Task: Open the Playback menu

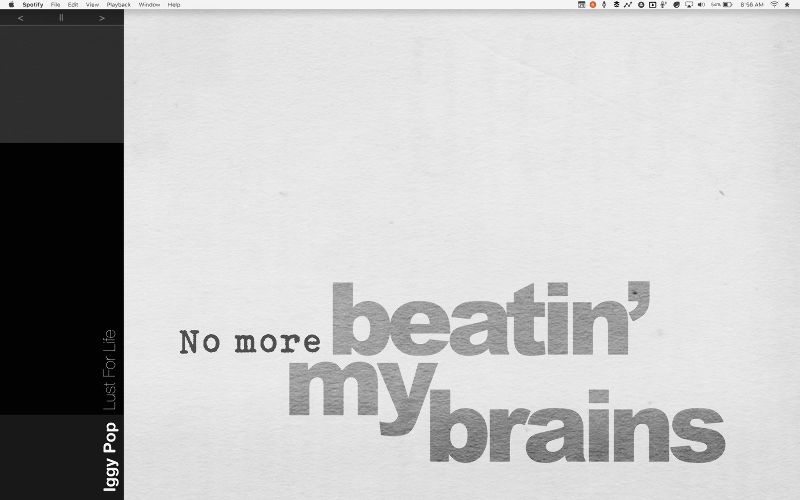Action: 118,5
